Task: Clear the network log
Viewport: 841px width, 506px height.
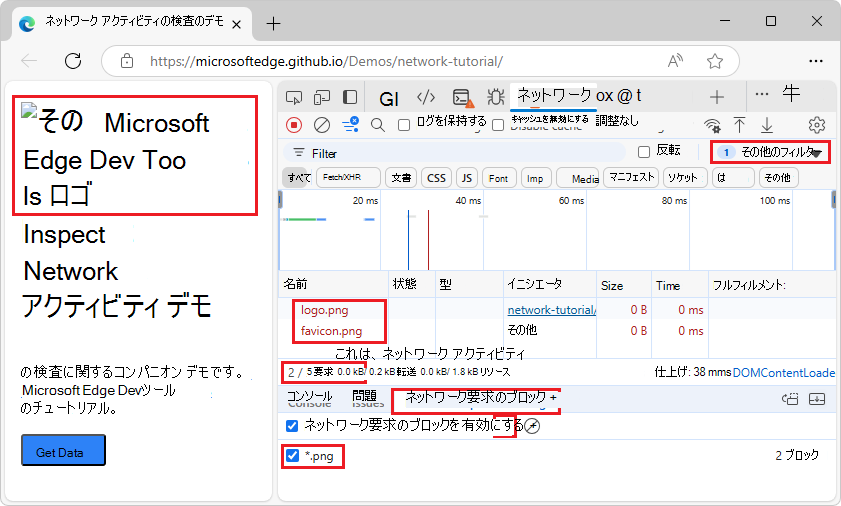Action: click(x=322, y=125)
